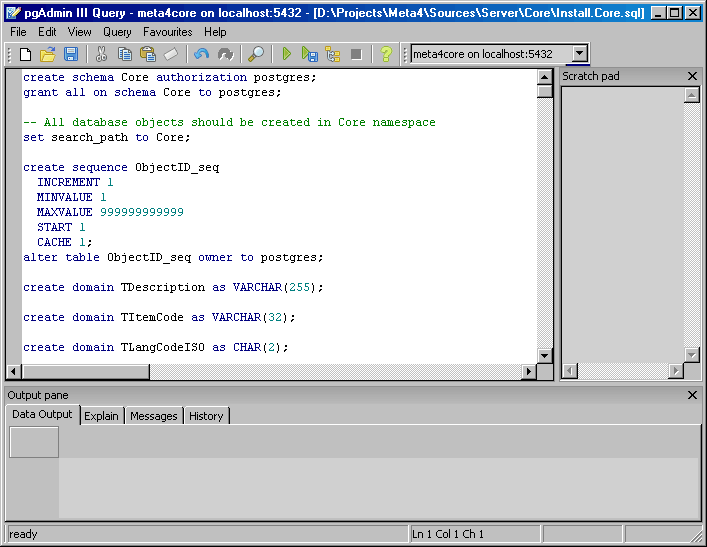The height and width of the screenshot is (547, 707).
Task: Save the query with the floppy disk icon
Action: 71,55
